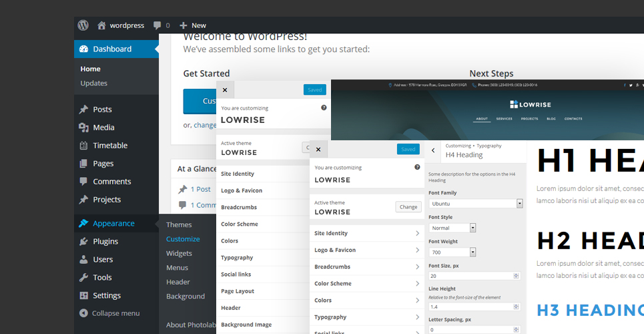
Task: Open Menus in Appearance submenu
Action: point(177,268)
